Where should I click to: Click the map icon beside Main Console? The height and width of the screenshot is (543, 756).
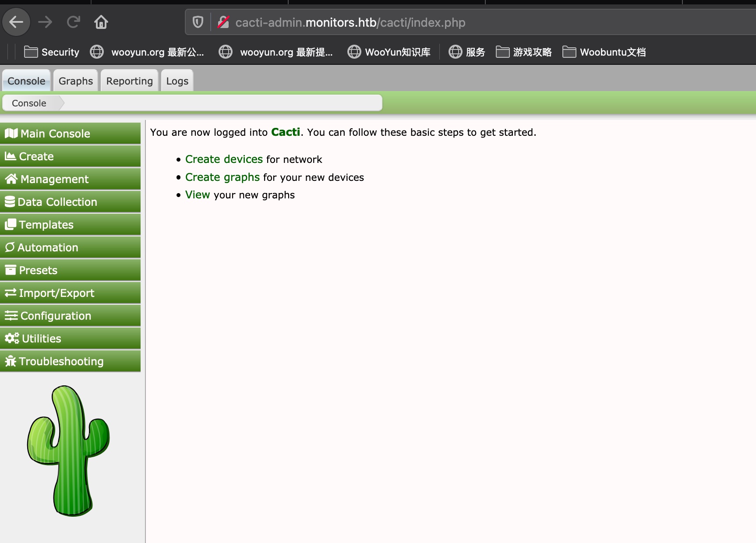[x=11, y=133]
